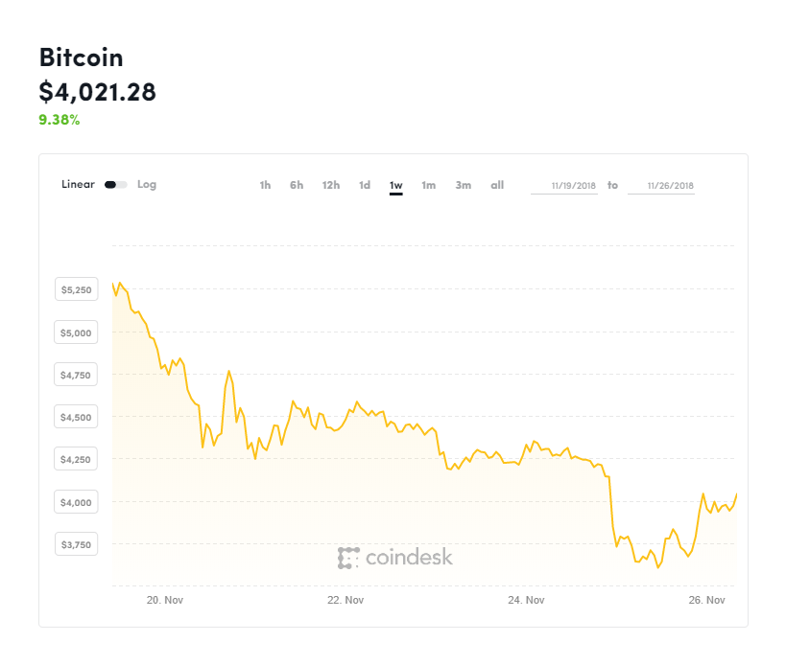Click the $3,750 axis label
The image size is (786, 665).
[x=76, y=544]
